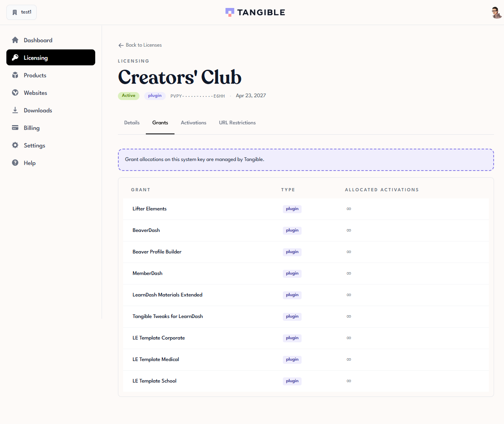Image resolution: width=504 pixels, height=424 pixels.
Task: Click plugin badge in LE Template Corporate row
Action: 292,338
